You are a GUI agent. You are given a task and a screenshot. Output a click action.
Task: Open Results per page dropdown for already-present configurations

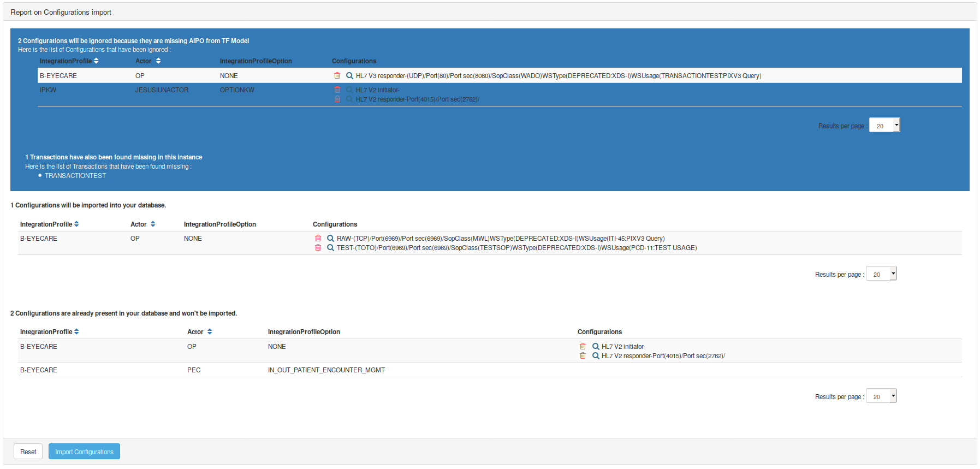click(881, 396)
